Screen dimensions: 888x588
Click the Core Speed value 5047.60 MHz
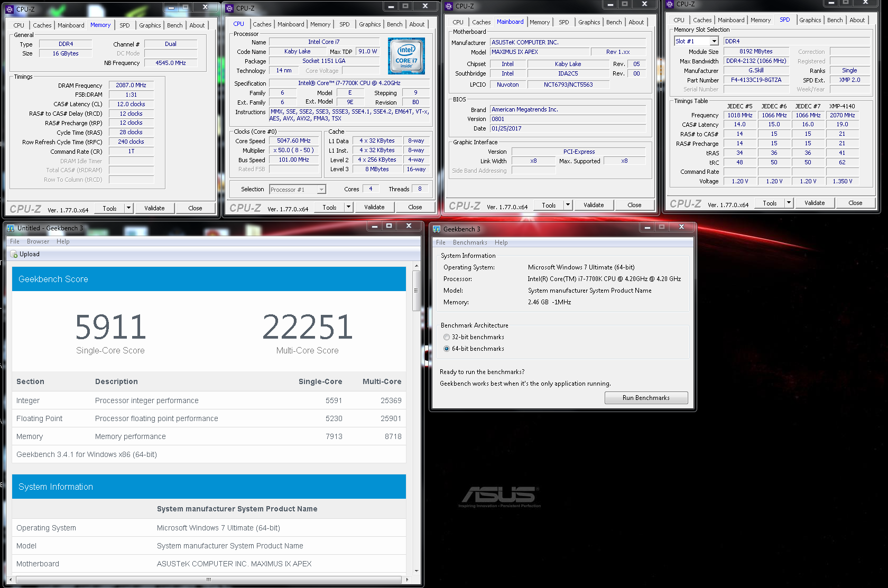(294, 141)
